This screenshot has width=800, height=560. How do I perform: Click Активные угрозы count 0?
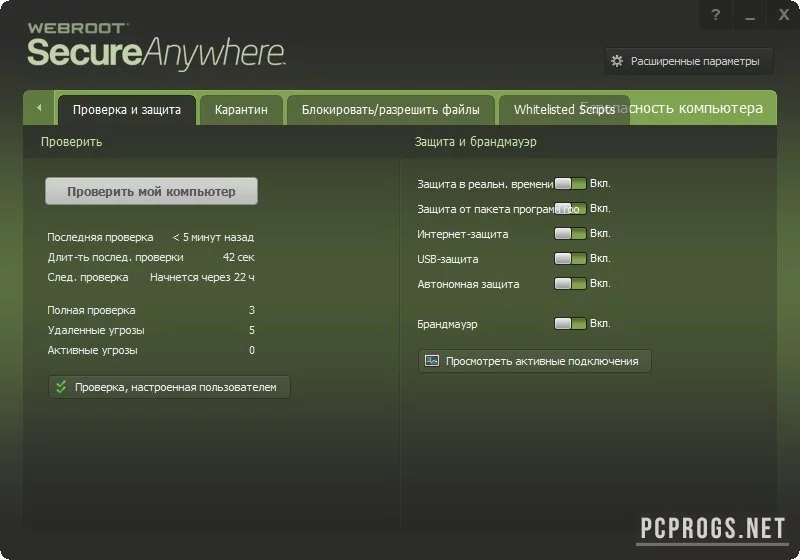coord(252,350)
